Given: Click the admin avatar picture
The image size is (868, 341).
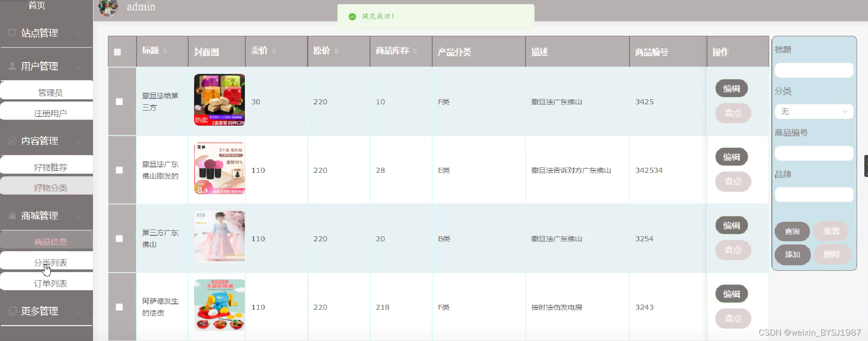Looking at the screenshot, I should (x=108, y=7).
